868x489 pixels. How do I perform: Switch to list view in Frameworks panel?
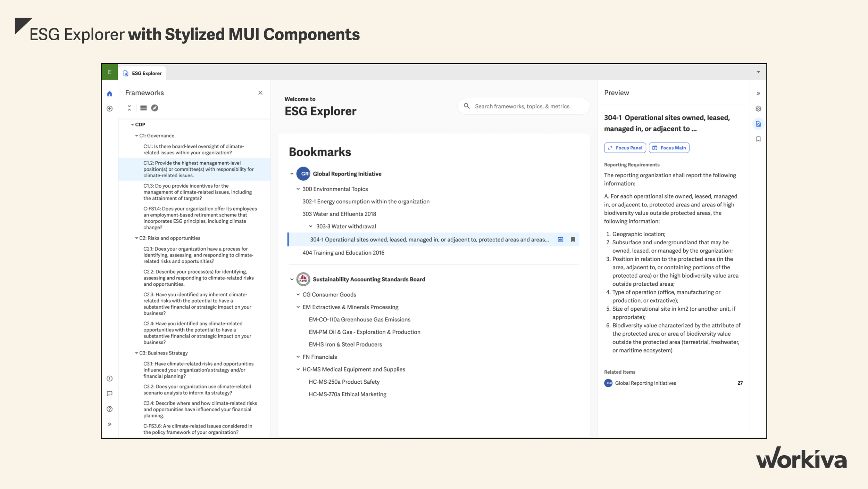tap(143, 108)
